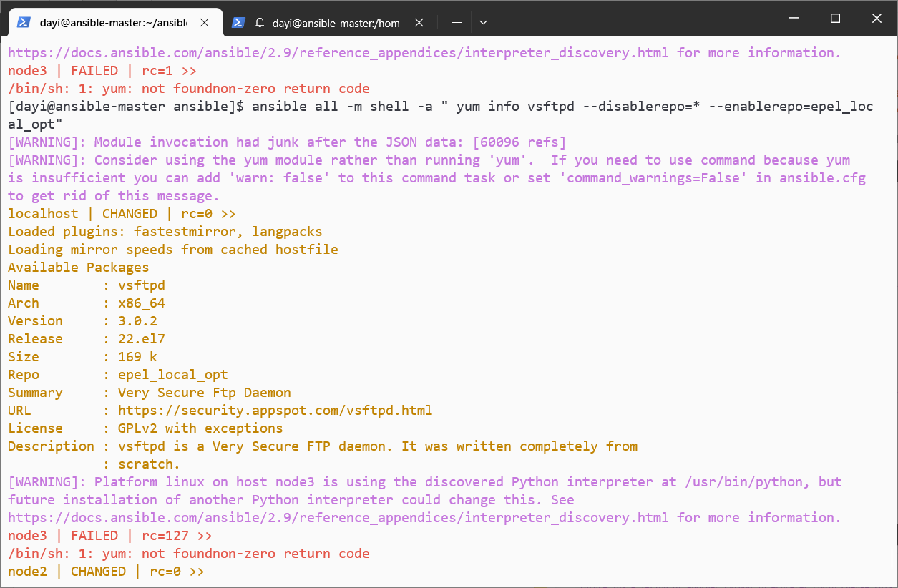Minimize the terminal window

(794, 19)
